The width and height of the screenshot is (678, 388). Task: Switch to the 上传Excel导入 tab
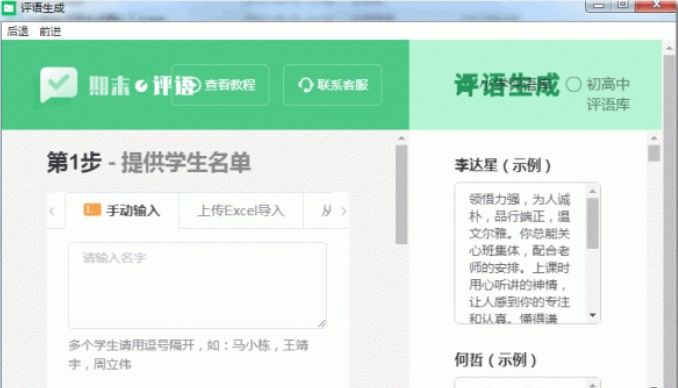[x=240, y=211]
